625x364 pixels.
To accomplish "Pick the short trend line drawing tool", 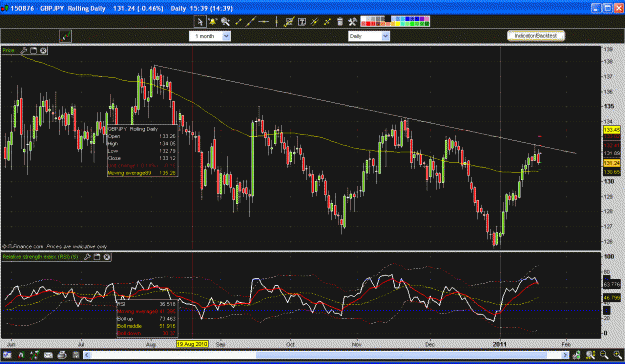I will click(x=238, y=22).
